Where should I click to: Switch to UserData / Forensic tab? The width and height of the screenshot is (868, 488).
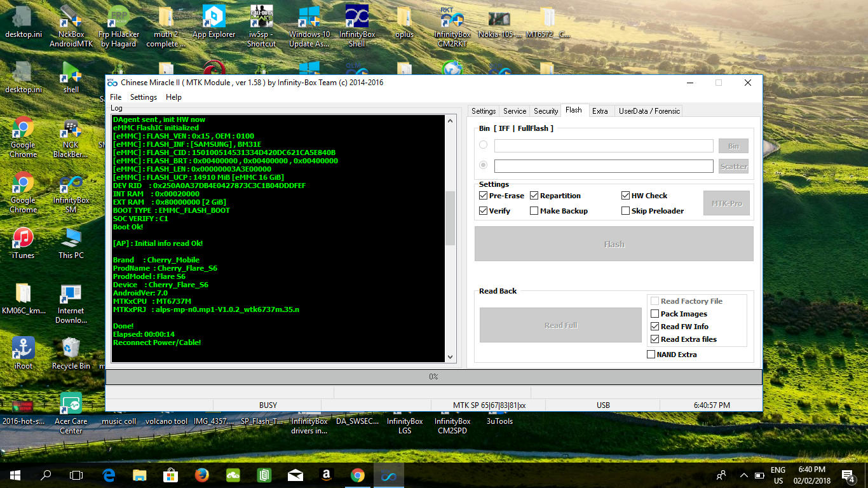pos(649,111)
